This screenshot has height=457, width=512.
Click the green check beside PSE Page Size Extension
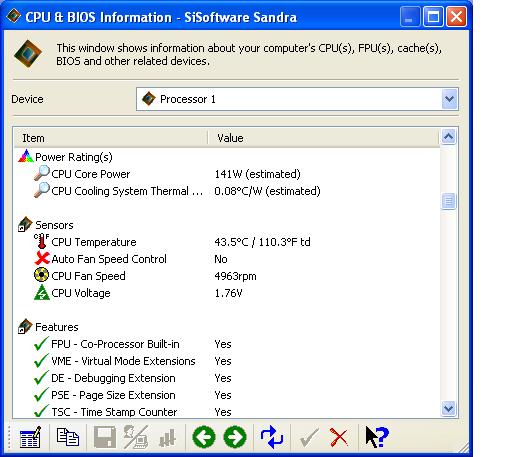41,394
